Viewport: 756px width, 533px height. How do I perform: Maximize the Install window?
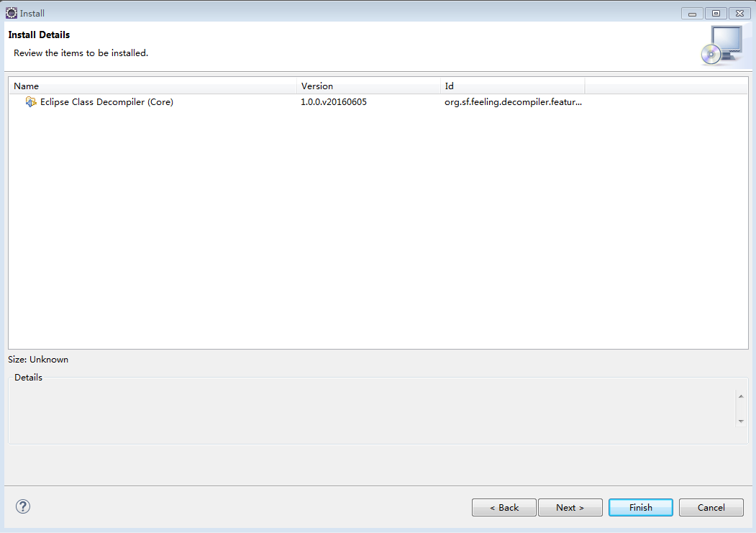pos(716,14)
